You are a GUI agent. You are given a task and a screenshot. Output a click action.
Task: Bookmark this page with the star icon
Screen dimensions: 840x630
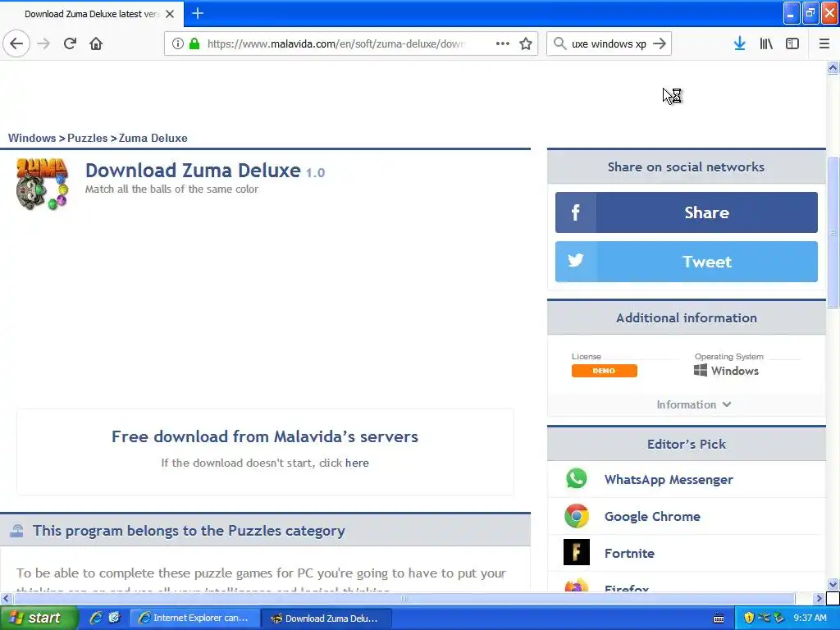(526, 43)
